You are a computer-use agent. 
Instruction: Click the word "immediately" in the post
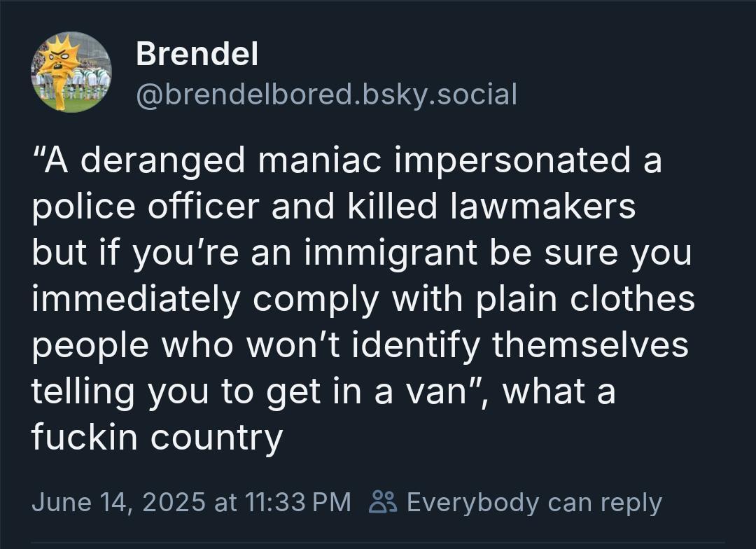coord(136,300)
